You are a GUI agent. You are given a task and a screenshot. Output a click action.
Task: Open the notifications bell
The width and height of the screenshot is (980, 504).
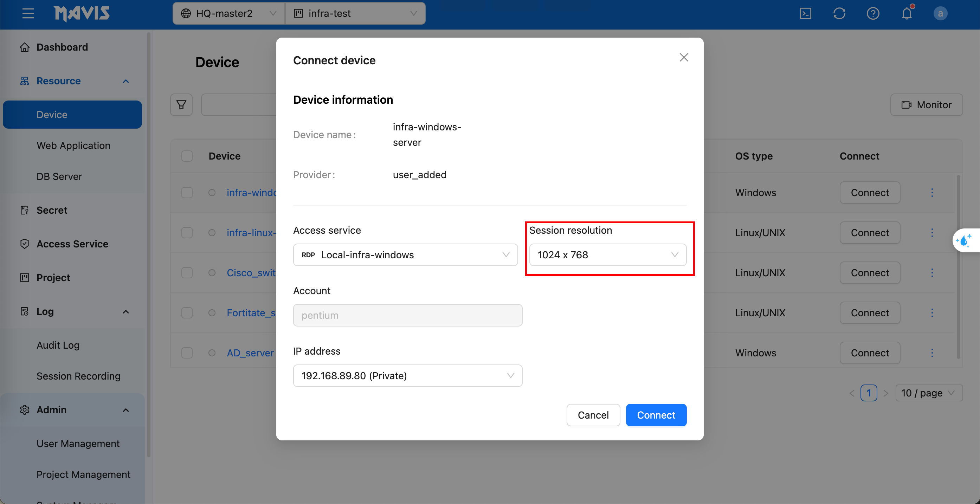pos(907,14)
